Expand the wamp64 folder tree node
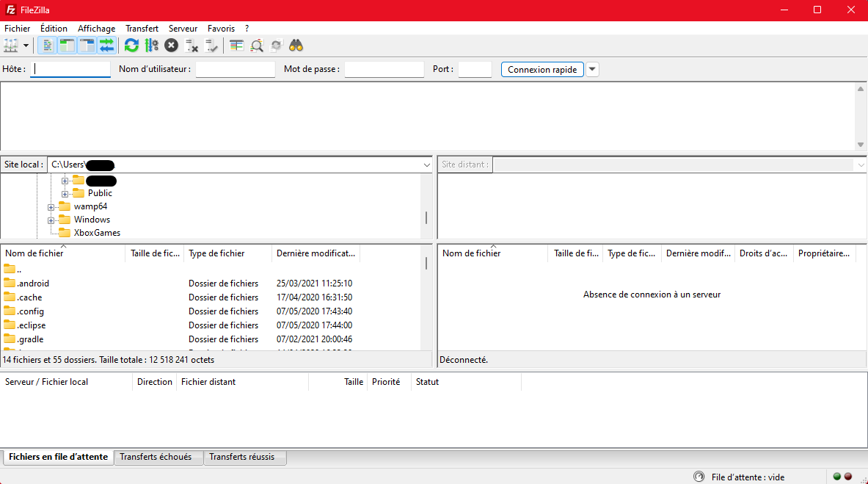 (51, 207)
